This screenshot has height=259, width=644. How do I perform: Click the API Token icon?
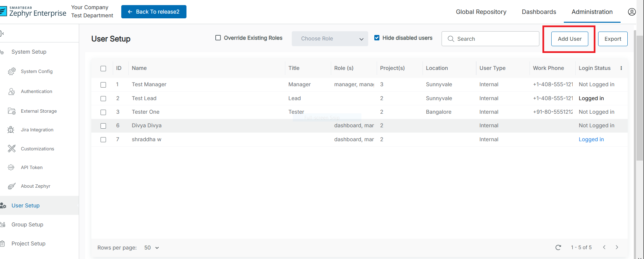click(x=11, y=167)
